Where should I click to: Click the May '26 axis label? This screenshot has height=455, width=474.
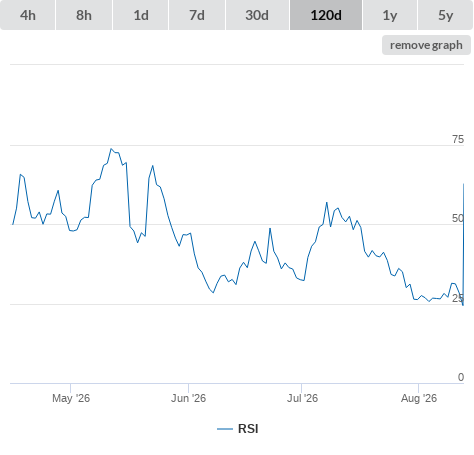tap(71, 398)
